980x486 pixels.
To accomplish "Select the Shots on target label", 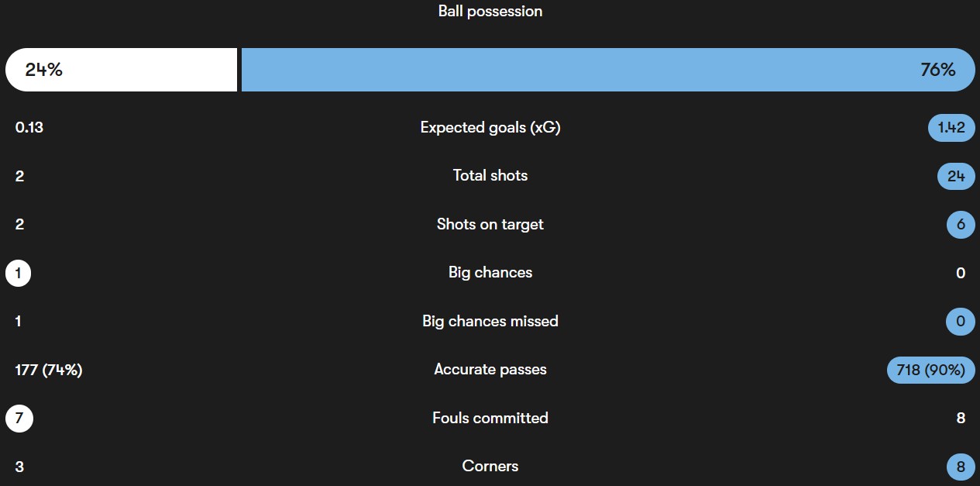I will [490, 225].
